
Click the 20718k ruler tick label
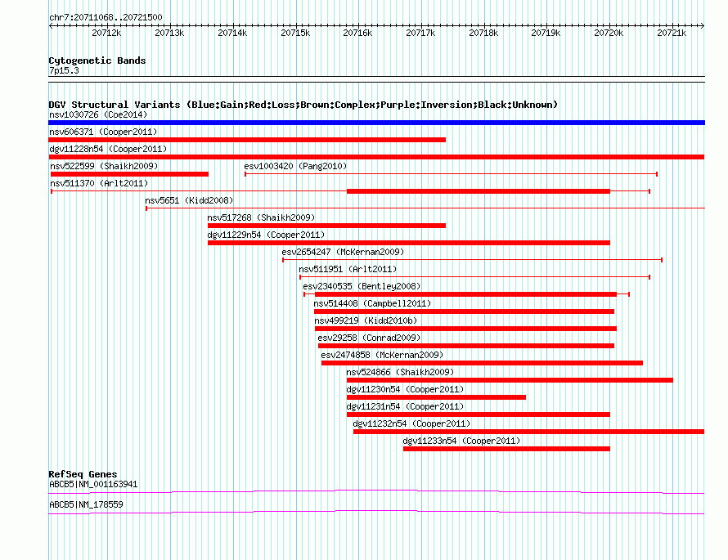point(483,33)
